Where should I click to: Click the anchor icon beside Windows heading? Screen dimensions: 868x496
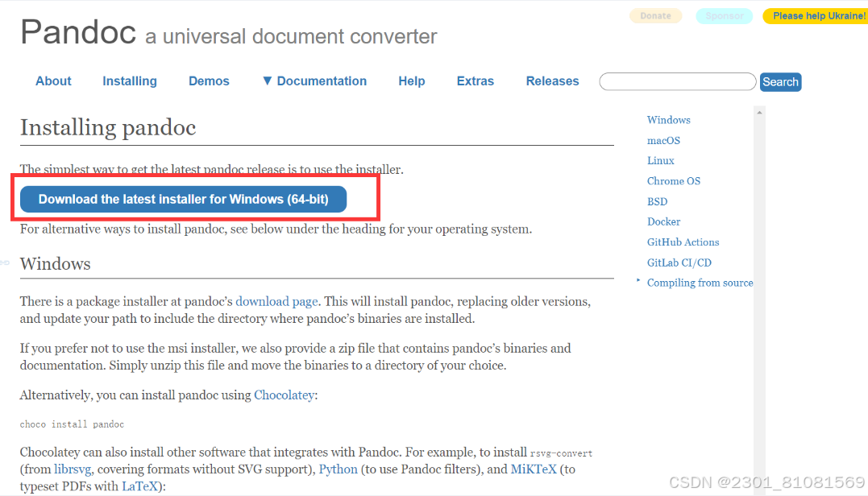pyautogui.click(x=5, y=263)
